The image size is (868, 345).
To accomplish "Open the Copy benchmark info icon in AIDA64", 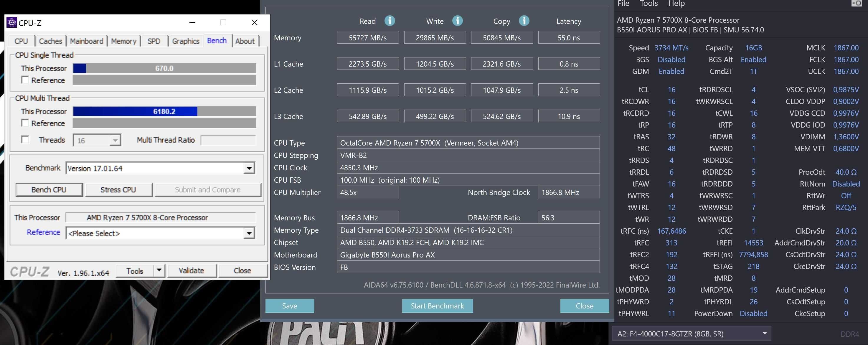I will (524, 21).
